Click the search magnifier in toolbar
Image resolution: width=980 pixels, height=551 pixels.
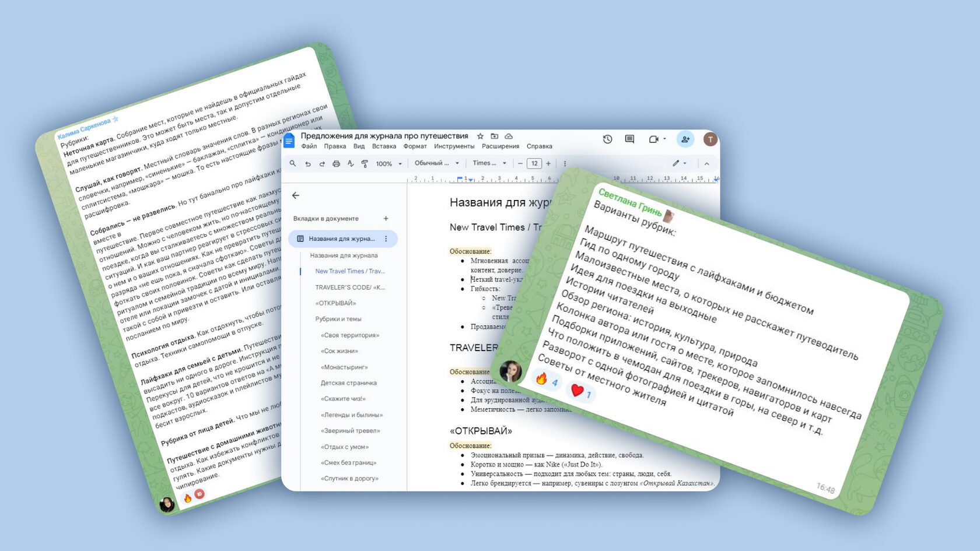point(293,164)
